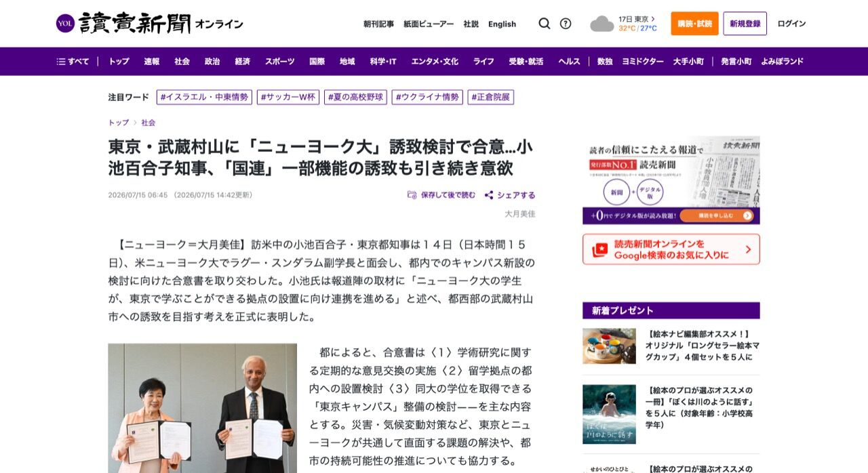
Task: Open 社説 link in header
Action: [471, 24]
